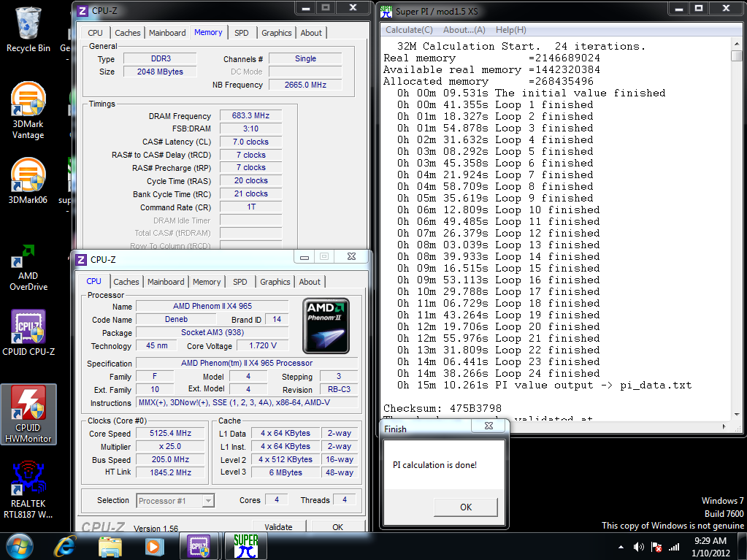Click the DRAM Frequency value 683.3 MHz

(250, 115)
